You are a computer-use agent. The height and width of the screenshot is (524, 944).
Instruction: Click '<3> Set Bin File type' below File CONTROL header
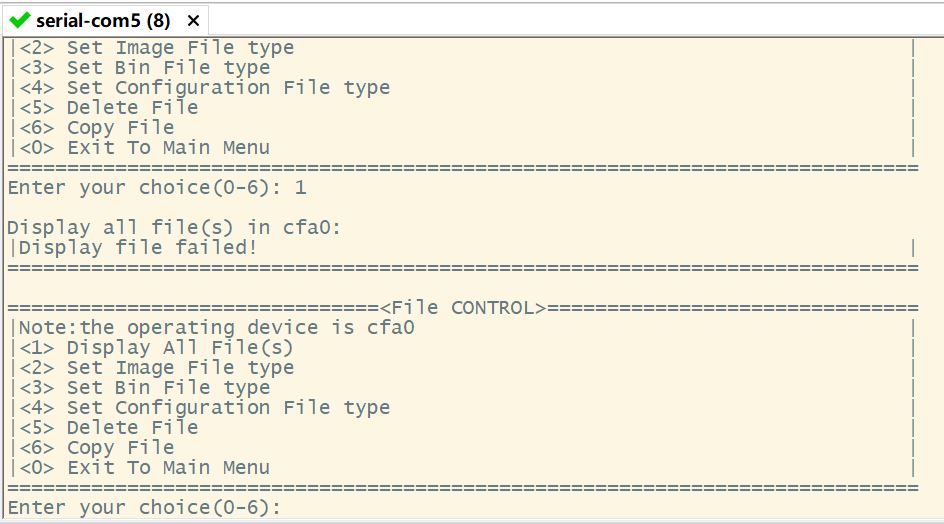coord(144,387)
